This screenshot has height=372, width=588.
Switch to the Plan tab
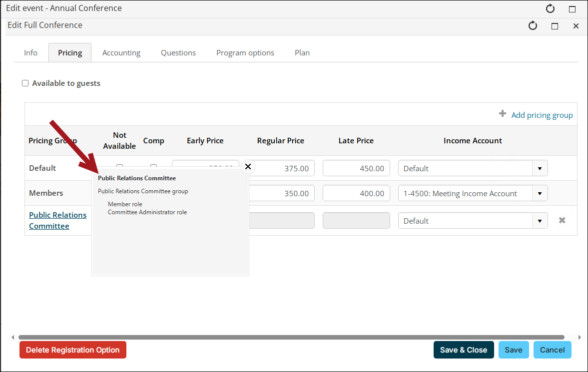[x=302, y=53]
